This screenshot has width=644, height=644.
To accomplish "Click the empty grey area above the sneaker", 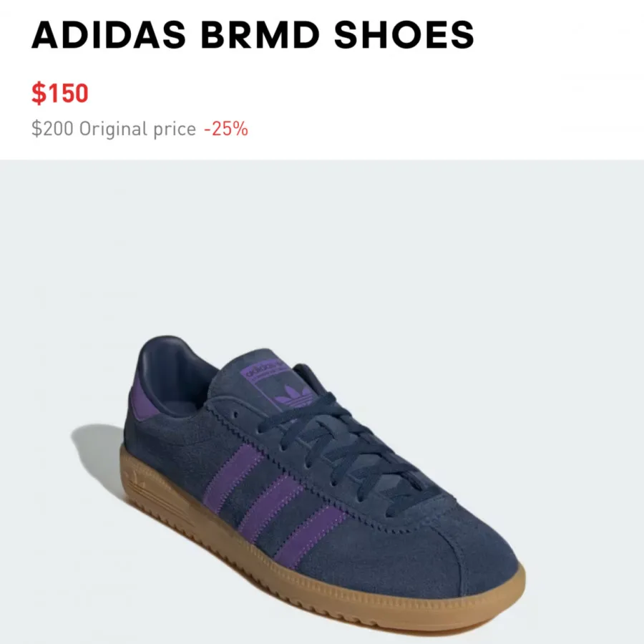I will tap(322, 246).
